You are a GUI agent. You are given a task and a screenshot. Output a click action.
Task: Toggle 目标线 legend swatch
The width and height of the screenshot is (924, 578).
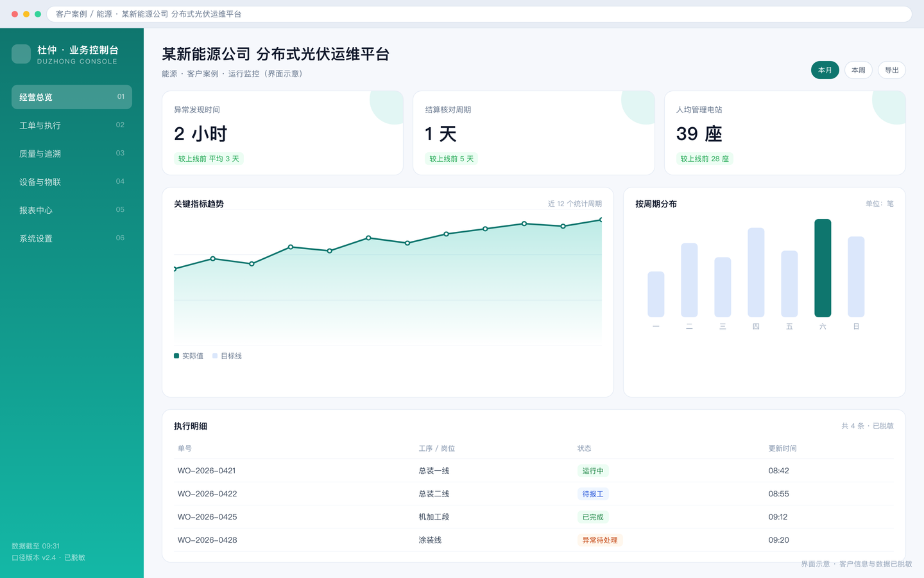[x=215, y=356]
